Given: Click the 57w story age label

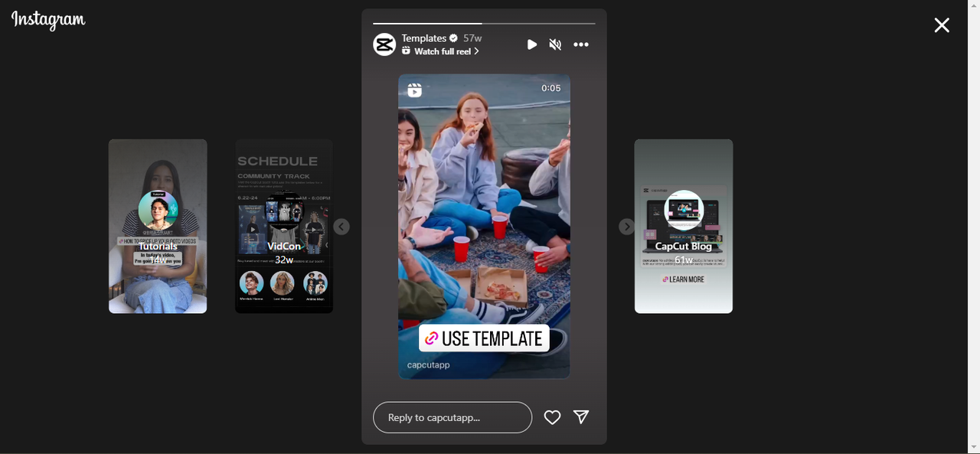Looking at the screenshot, I should click(x=472, y=38).
